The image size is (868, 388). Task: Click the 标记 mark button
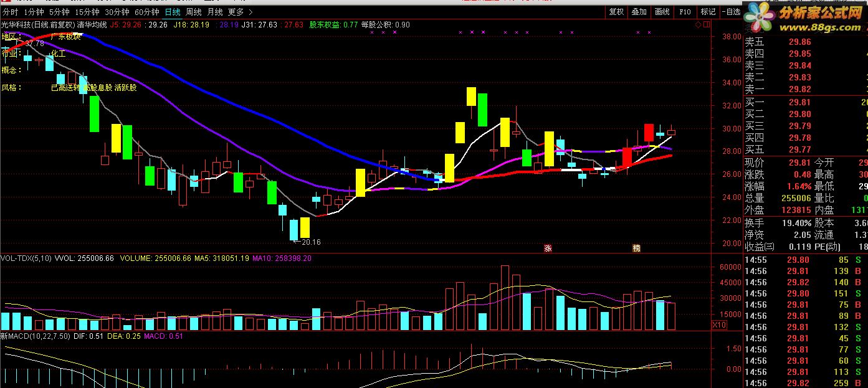(708, 12)
